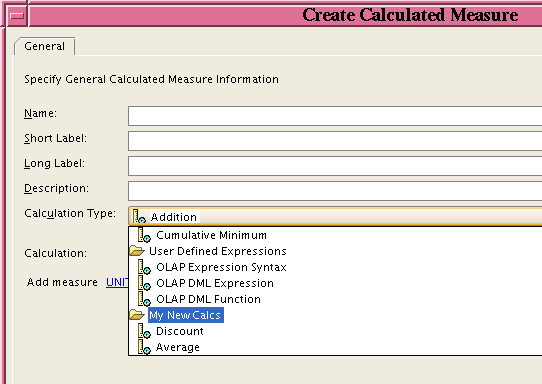The image size is (542, 384).
Task: Open the Calculation Type combo box showing Addition
Action: coord(335,216)
